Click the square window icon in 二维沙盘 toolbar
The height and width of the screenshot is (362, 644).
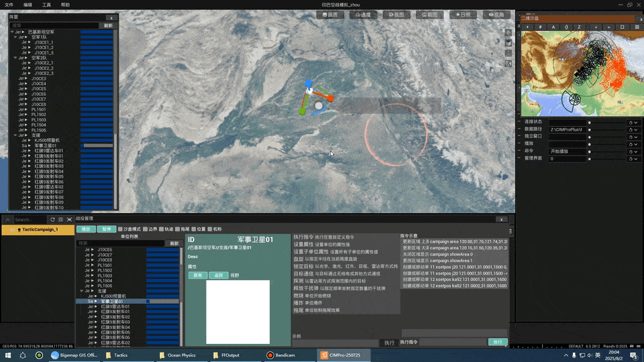(x=623, y=27)
